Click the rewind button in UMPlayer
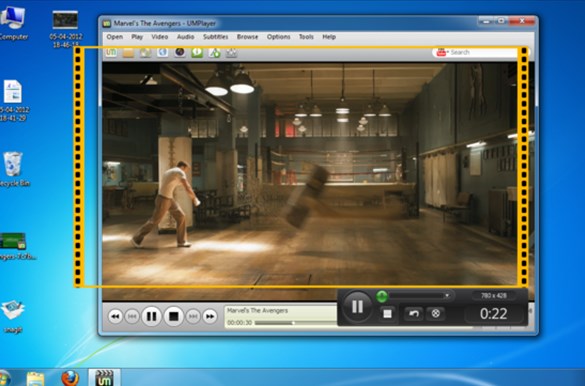585x386 pixels. (115, 317)
